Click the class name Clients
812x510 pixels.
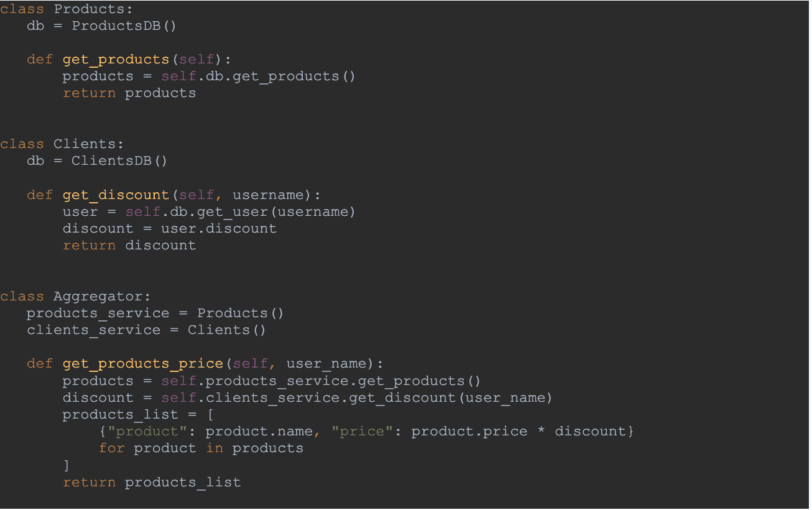[85, 144]
